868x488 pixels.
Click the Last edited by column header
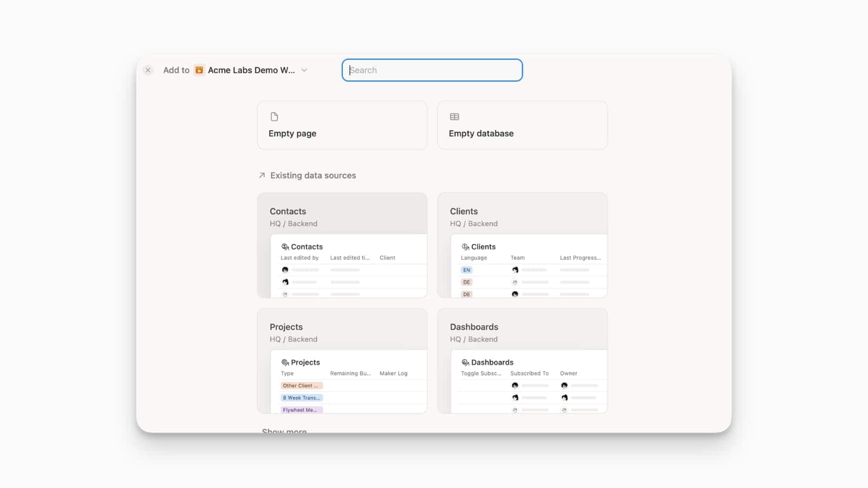pos(299,258)
